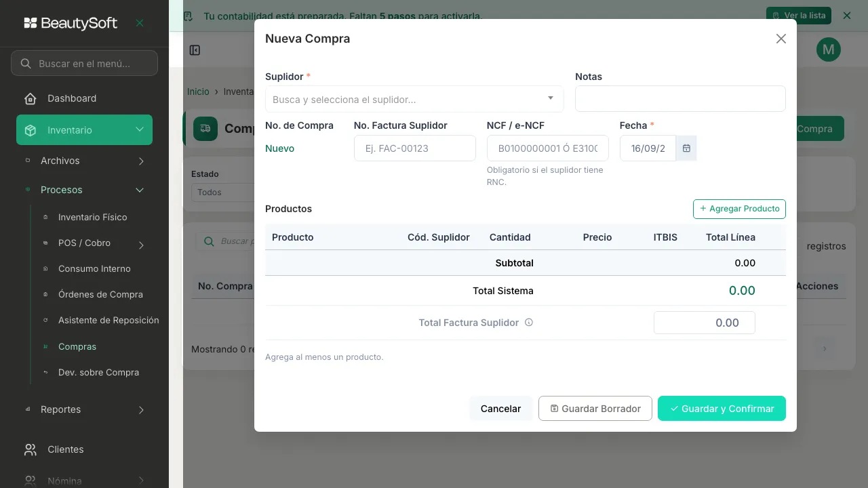Image resolution: width=868 pixels, height=488 pixels.
Task: Click the Clientes people icon
Action: point(31,449)
